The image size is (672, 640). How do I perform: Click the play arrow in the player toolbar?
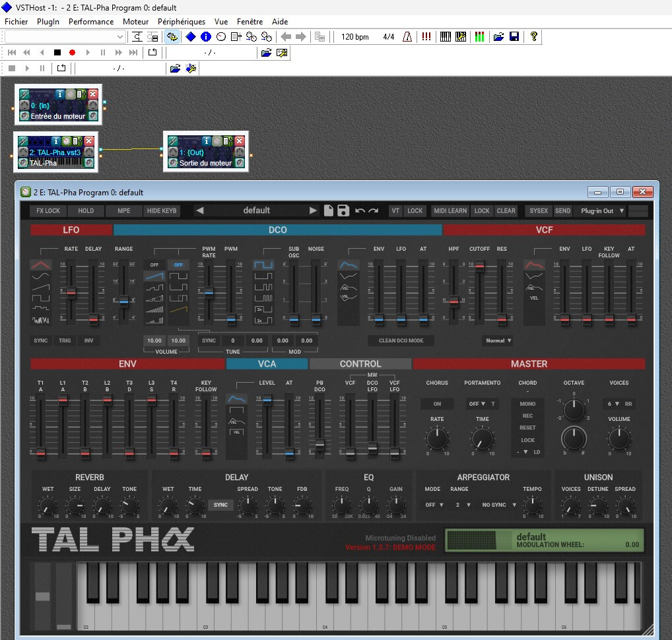click(x=27, y=68)
